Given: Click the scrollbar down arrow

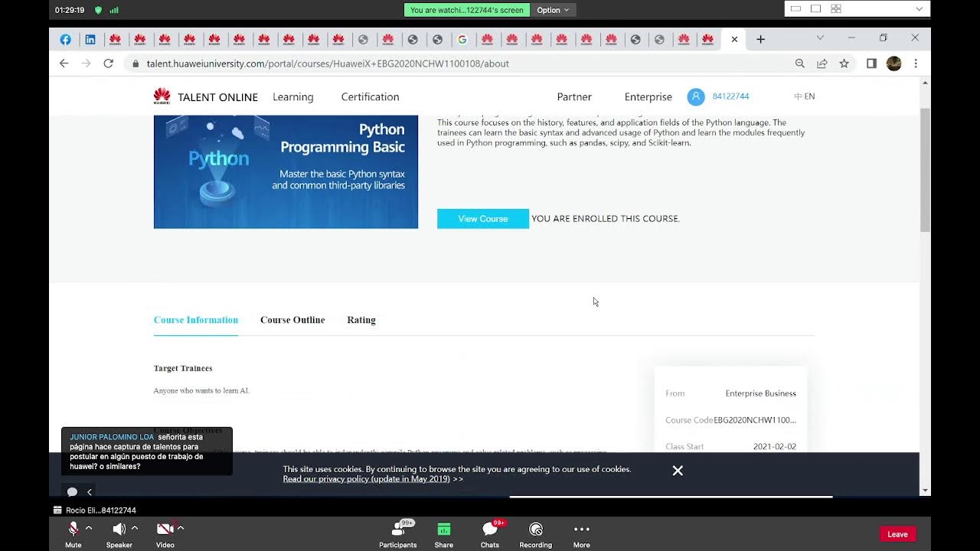Looking at the screenshot, I should (925, 491).
